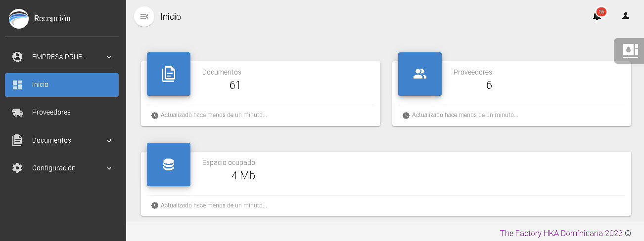The height and width of the screenshot is (241, 644).
Task: Open the user account profile icon
Action: [x=625, y=16]
